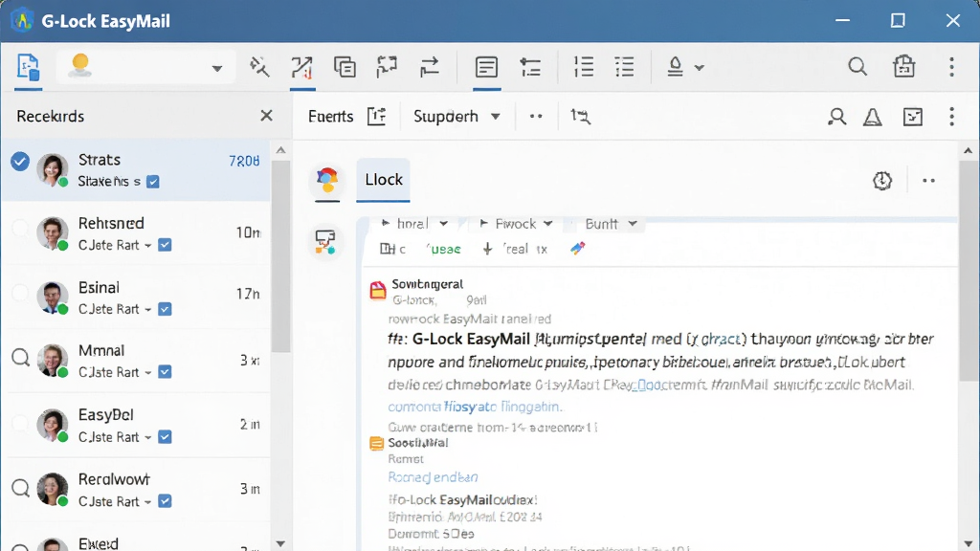Click the colorful avatar tab icon
The image size is (980, 551).
coord(327,180)
